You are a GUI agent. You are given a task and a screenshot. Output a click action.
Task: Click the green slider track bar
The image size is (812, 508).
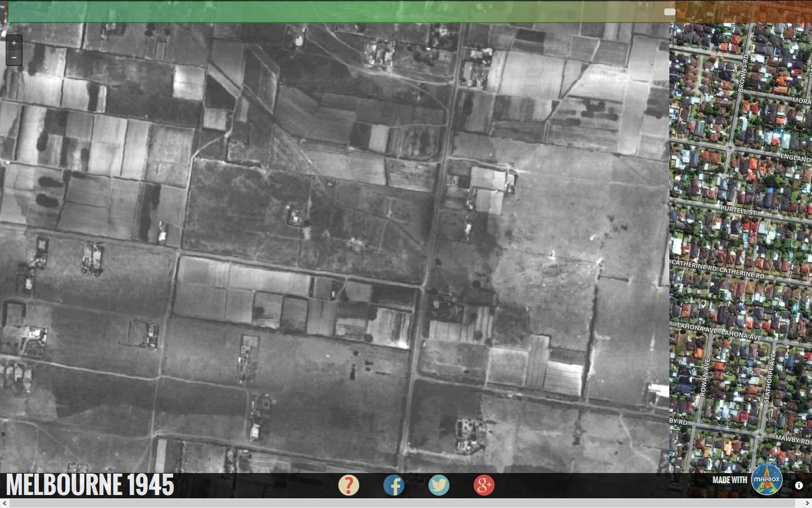tap(338, 12)
